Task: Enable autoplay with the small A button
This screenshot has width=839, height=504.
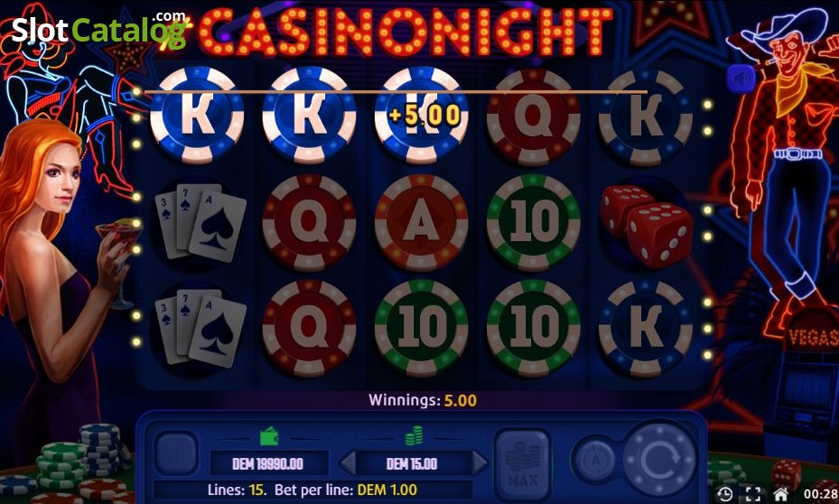Action: (594, 459)
